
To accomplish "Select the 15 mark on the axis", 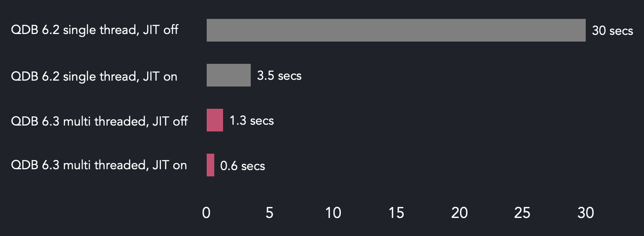I will (396, 213).
